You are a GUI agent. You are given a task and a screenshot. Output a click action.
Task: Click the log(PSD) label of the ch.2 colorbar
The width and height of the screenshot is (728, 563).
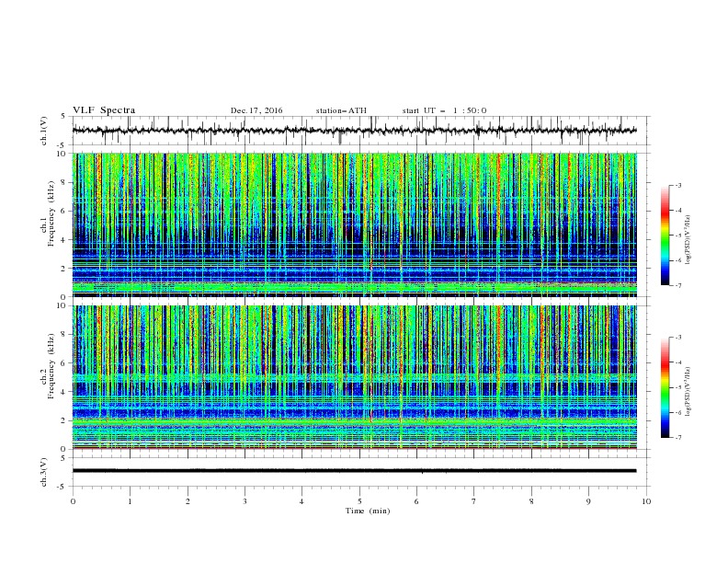tap(688, 391)
